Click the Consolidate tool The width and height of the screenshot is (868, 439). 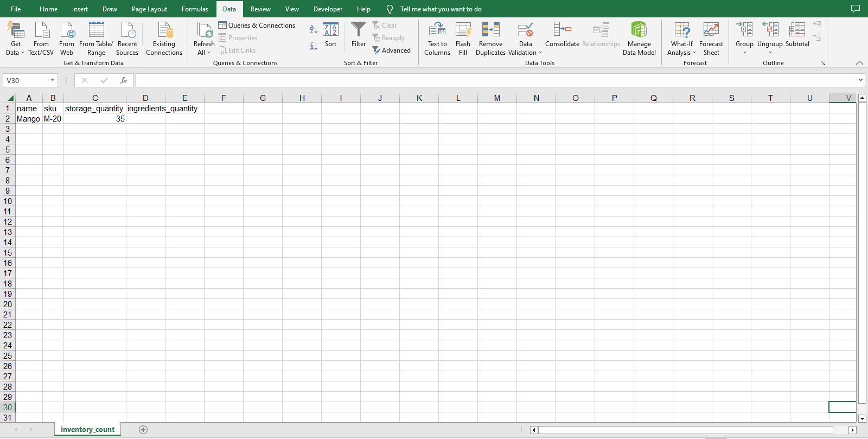pyautogui.click(x=562, y=35)
